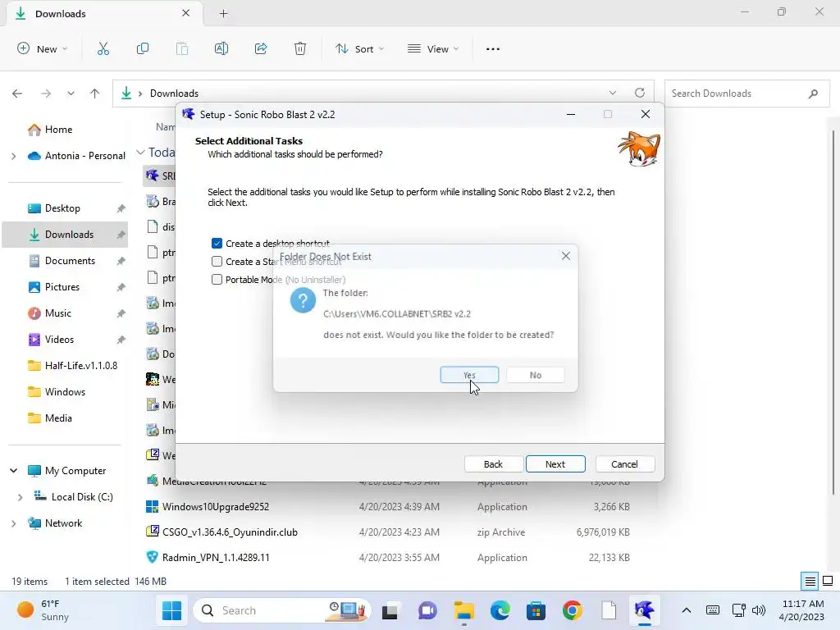Go back with the left arrow
Image resolution: width=840 pixels, height=630 pixels.
click(17, 94)
